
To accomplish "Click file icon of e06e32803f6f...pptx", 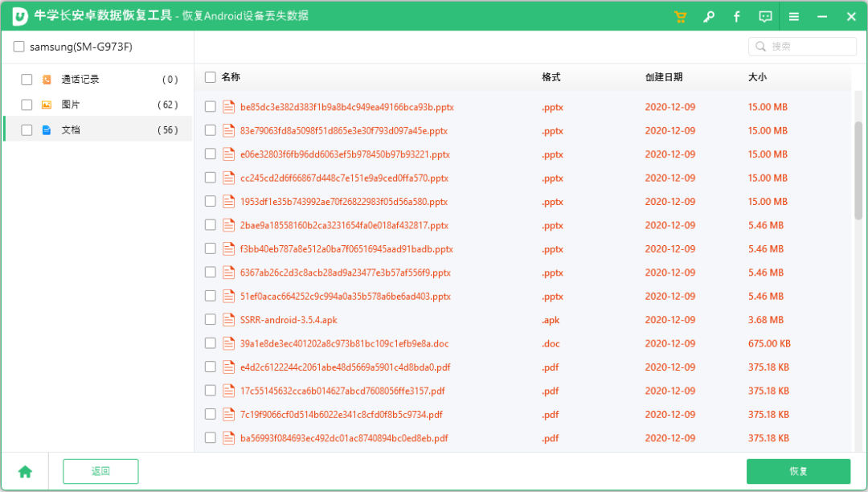I will coord(228,154).
